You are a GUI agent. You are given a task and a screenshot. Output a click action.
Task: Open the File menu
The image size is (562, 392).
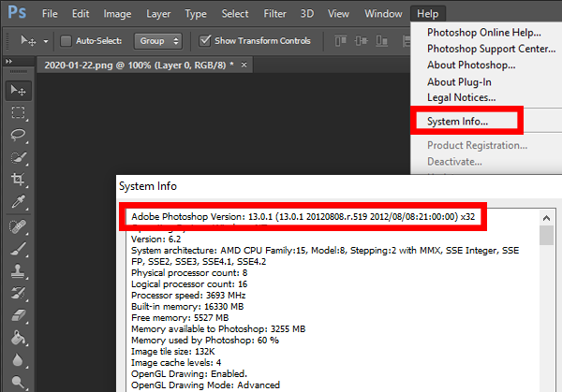click(x=50, y=14)
